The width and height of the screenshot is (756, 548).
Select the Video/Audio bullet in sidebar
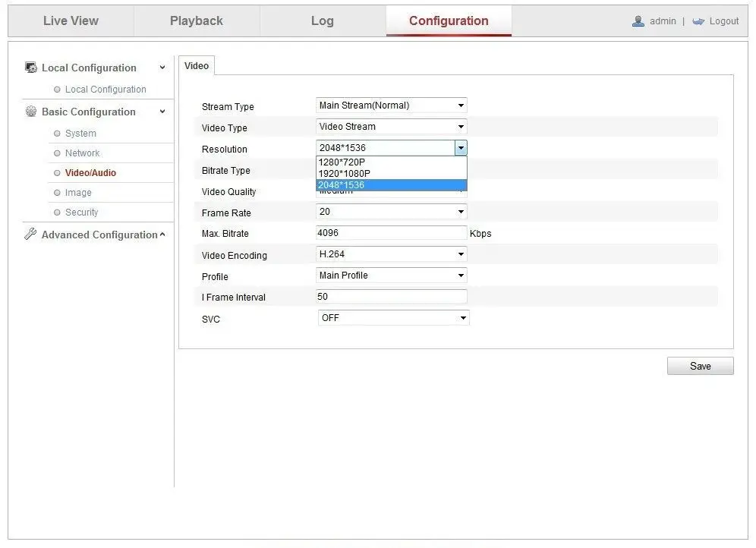coord(57,173)
